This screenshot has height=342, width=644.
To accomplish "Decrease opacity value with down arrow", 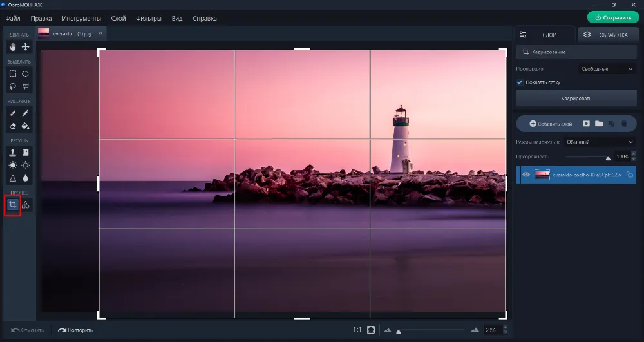I will (633, 159).
